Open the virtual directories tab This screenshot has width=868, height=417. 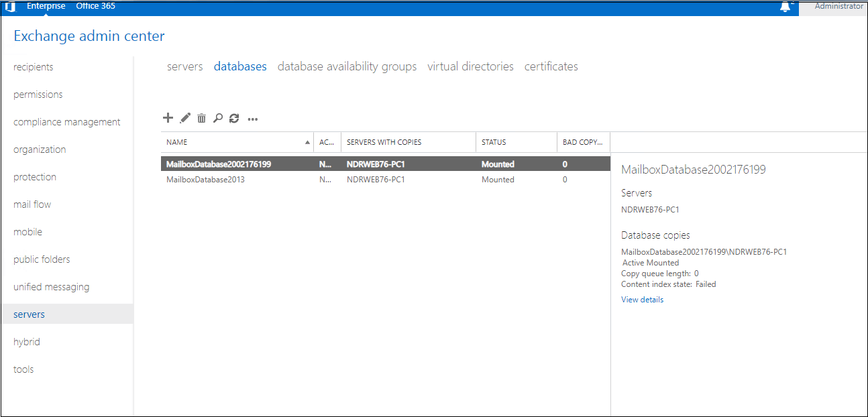470,66
